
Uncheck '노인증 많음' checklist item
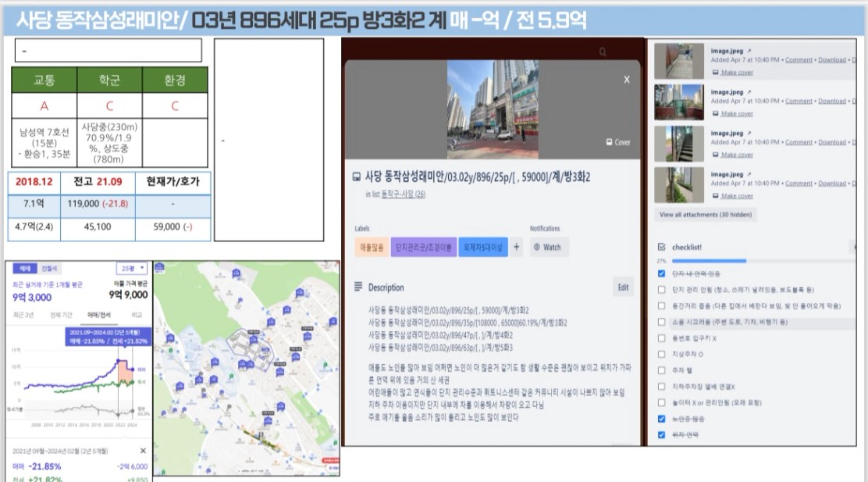(661, 419)
